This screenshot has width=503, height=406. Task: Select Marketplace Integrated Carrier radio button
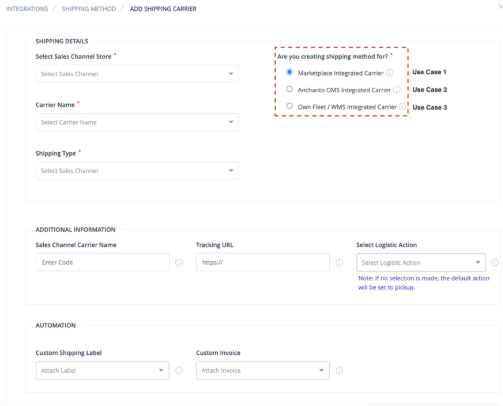[289, 72]
